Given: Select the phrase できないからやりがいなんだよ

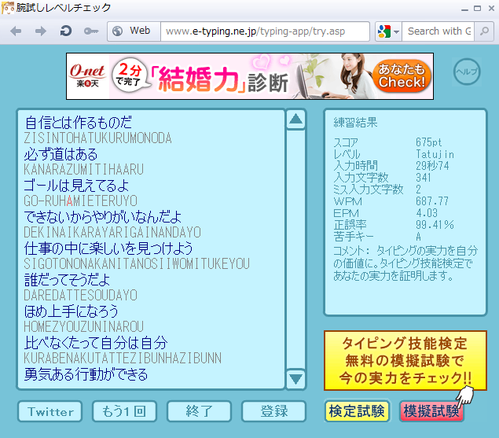Looking at the screenshot, I should click(x=103, y=217).
